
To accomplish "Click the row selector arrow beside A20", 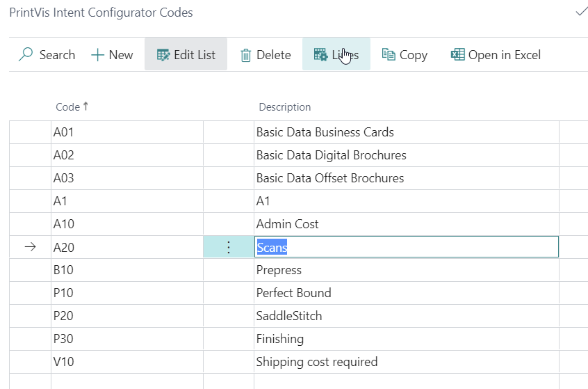I will pos(31,247).
